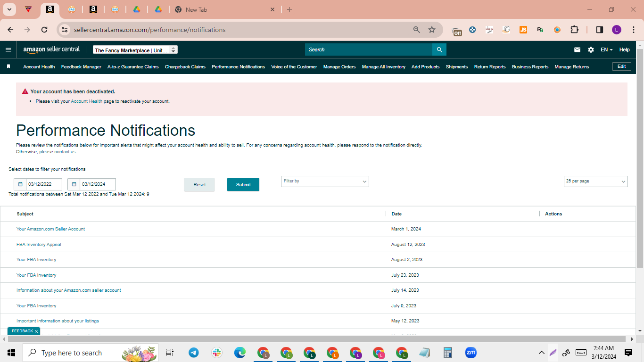
Task: Go to Manage Orders
Action: [x=339, y=67]
